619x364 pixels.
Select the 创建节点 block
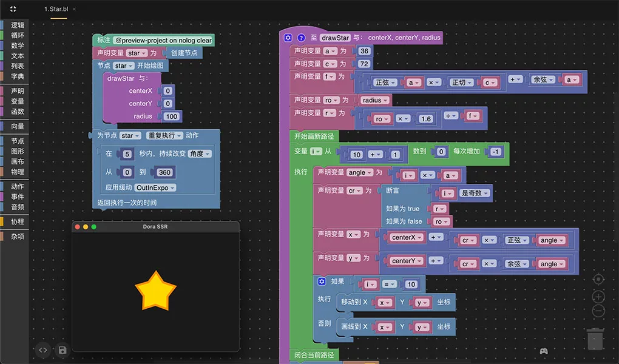pyautogui.click(x=184, y=53)
